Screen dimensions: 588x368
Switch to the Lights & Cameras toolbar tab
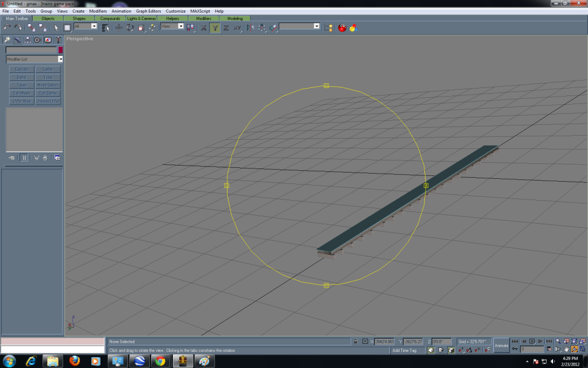click(x=142, y=18)
